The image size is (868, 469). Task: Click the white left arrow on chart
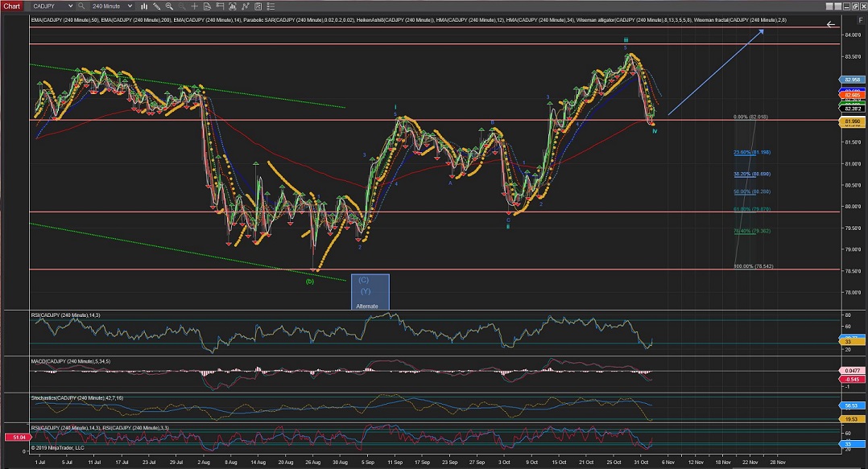click(x=831, y=25)
